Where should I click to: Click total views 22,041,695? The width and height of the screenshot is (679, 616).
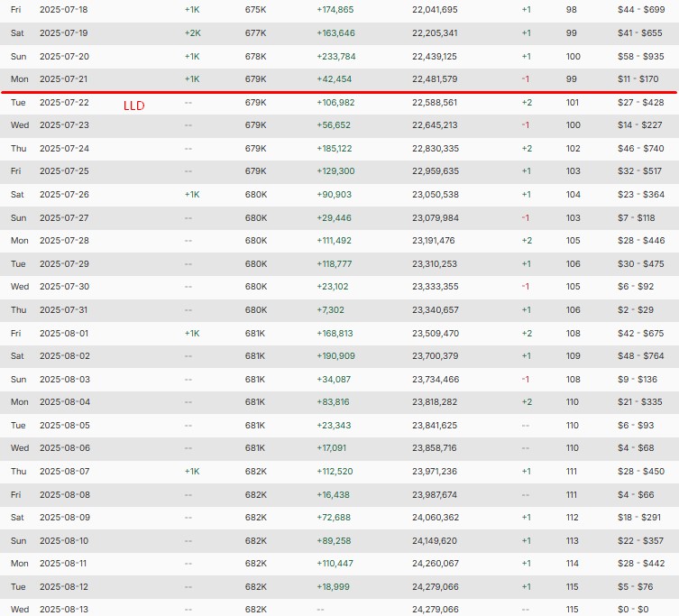pos(435,10)
